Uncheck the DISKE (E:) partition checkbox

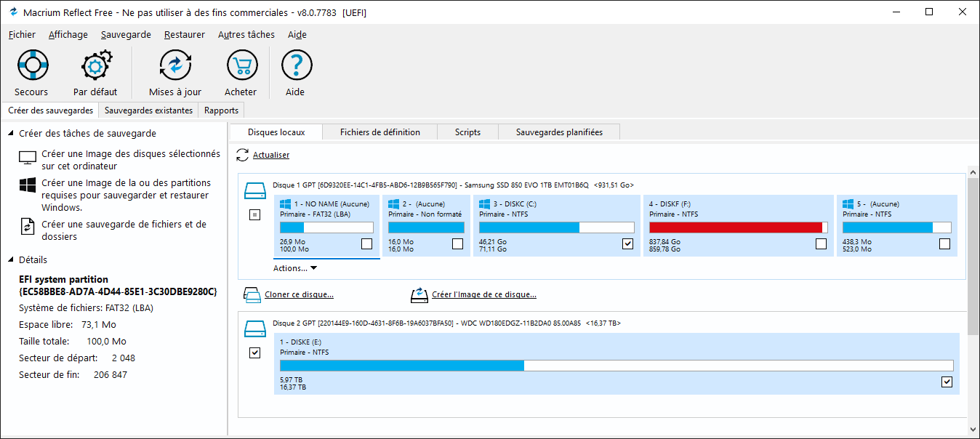click(x=947, y=382)
